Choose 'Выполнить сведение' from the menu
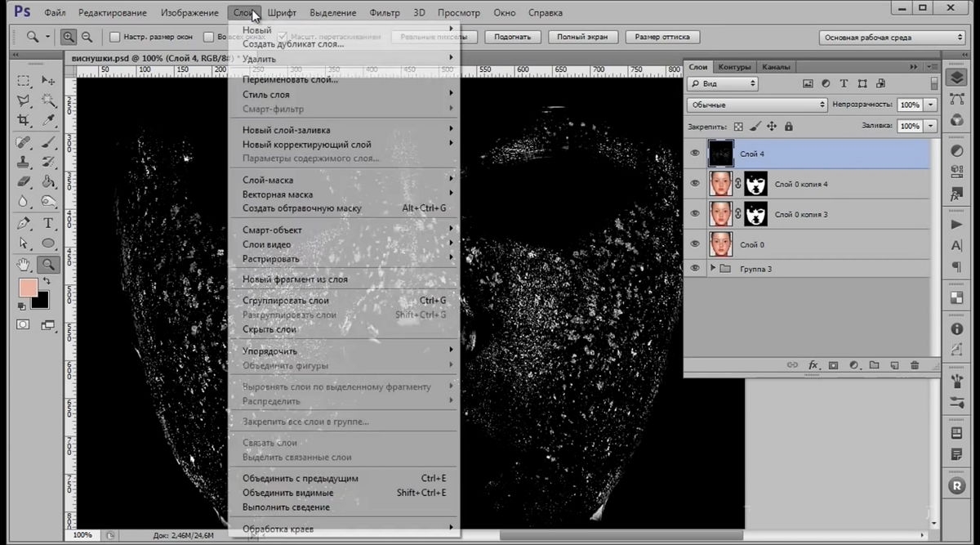This screenshot has height=545, width=980. 286,507
